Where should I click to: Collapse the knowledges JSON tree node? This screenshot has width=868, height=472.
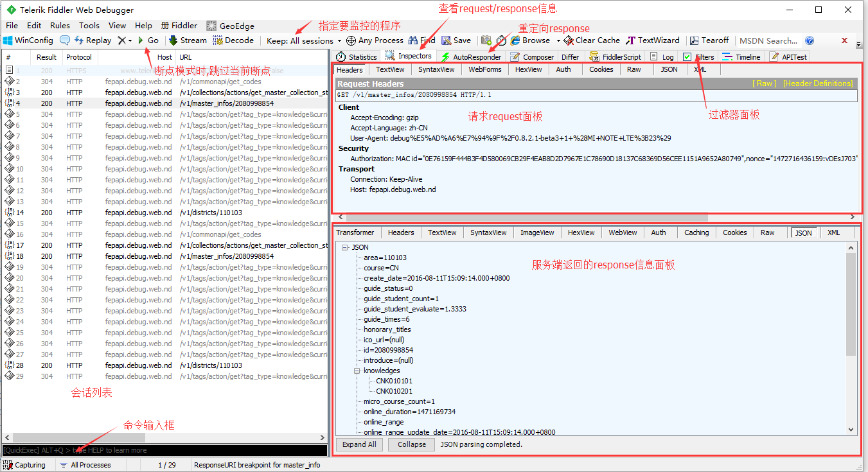click(x=357, y=371)
